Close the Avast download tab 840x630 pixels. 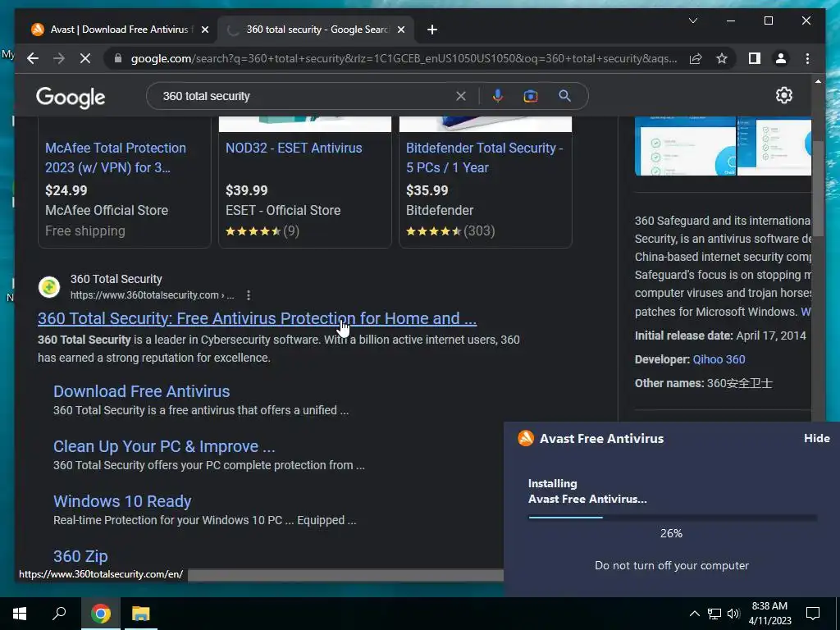point(204,30)
